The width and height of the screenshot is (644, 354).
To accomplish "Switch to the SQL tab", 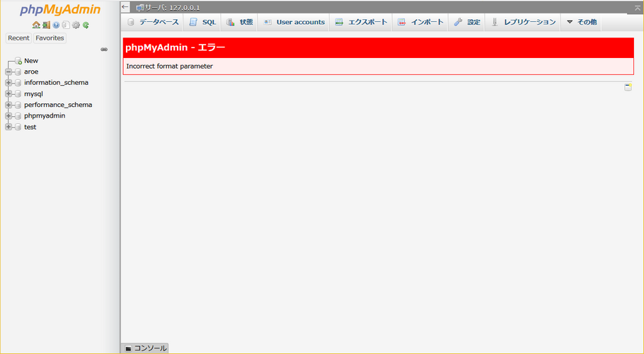I will click(202, 22).
